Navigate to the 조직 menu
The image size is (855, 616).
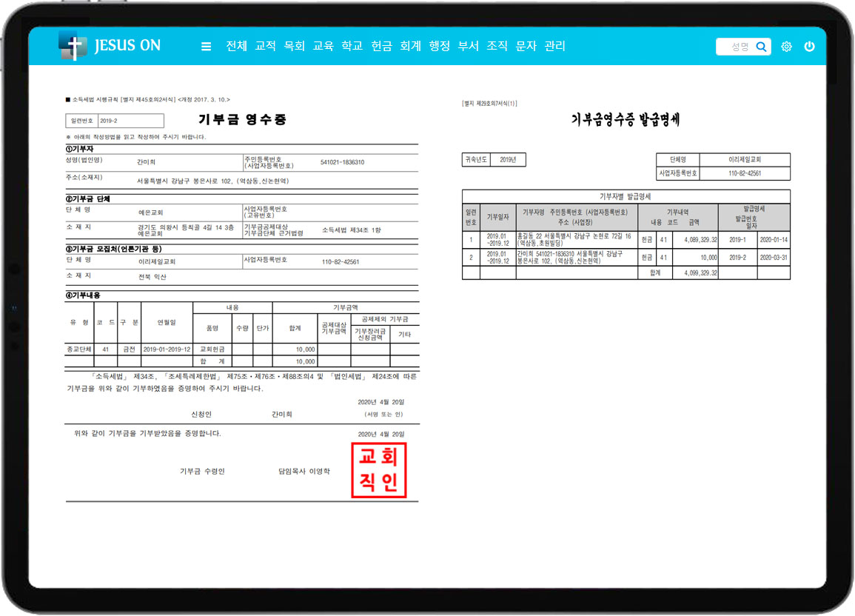coord(497,46)
